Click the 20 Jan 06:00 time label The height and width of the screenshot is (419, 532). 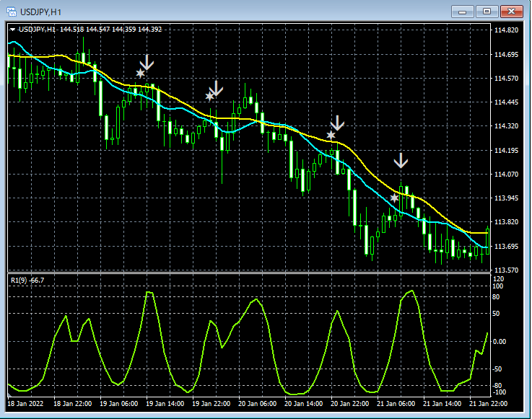coord(257,404)
